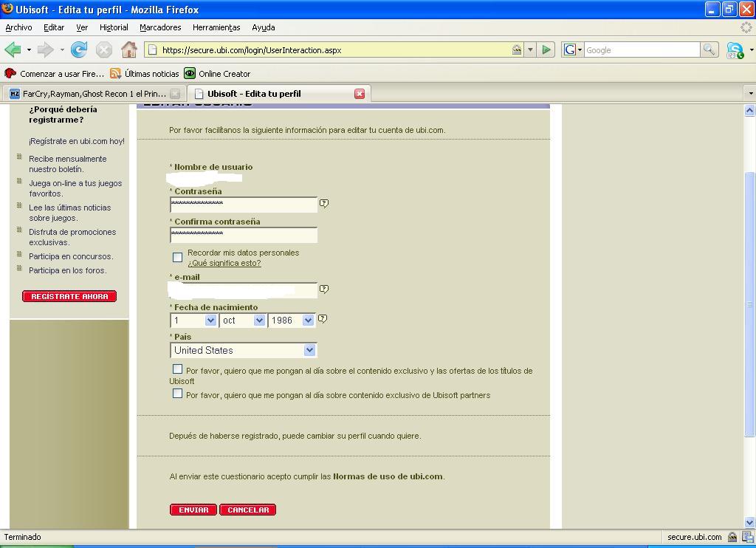The image size is (756, 548).
Task: Check the Ubisoft titles offers checkbox
Action: click(x=177, y=369)
